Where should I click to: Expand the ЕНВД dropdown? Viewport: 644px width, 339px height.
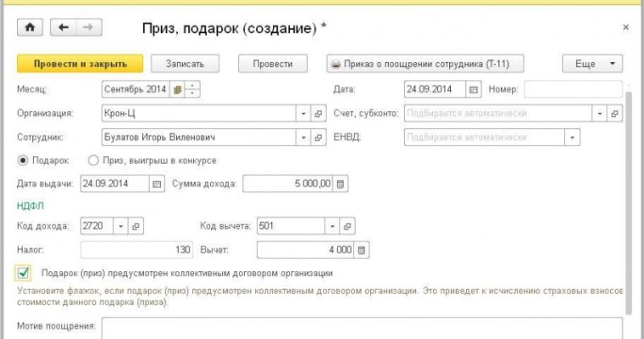click(572, 136)
